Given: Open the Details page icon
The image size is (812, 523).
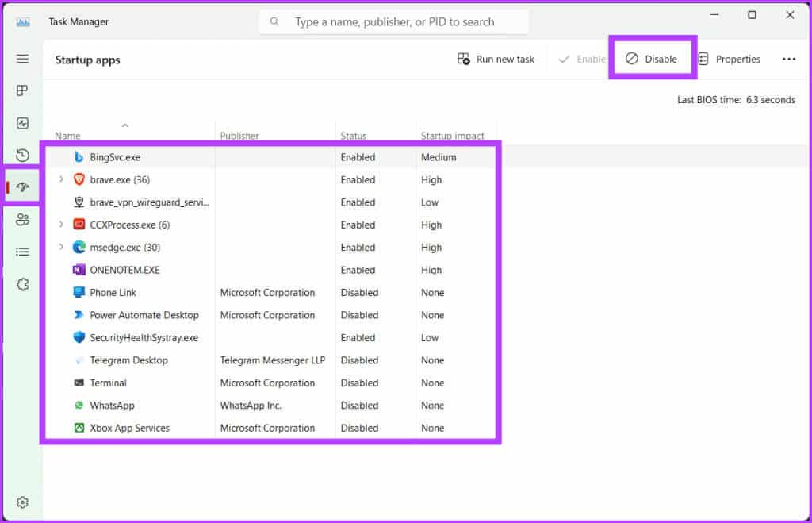Looking at the screenshot, I should pyautogui.click(x=22, y=252).
